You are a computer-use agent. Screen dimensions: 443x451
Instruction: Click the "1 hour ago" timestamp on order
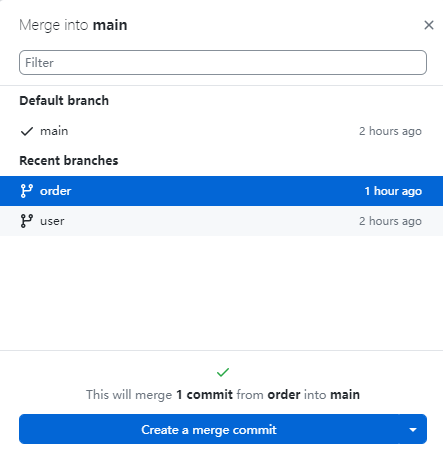393,191
